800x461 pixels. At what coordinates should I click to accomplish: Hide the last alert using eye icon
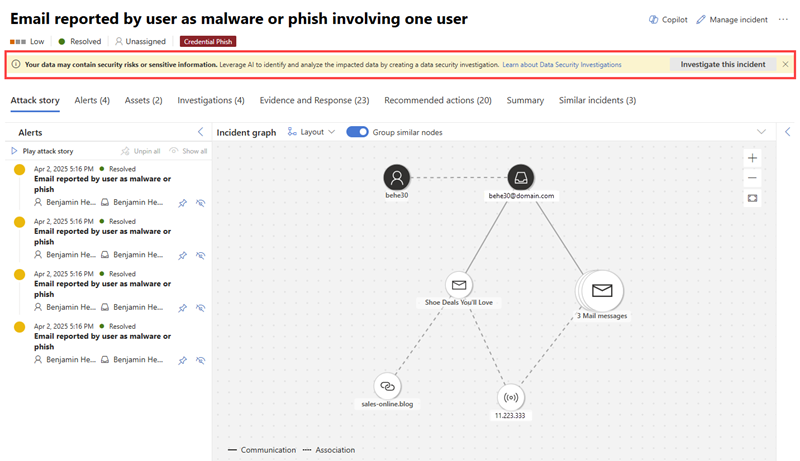coord(200,360)
